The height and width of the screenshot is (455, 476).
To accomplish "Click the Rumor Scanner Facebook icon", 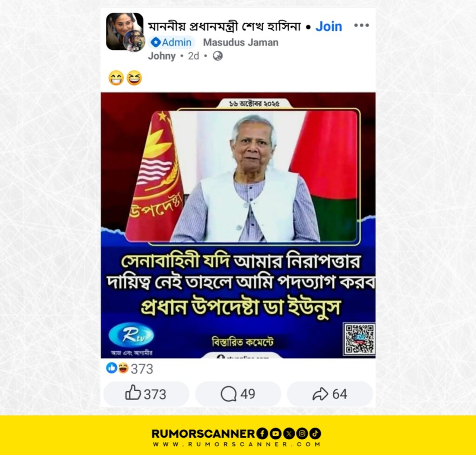I will (x=262, y=434).
